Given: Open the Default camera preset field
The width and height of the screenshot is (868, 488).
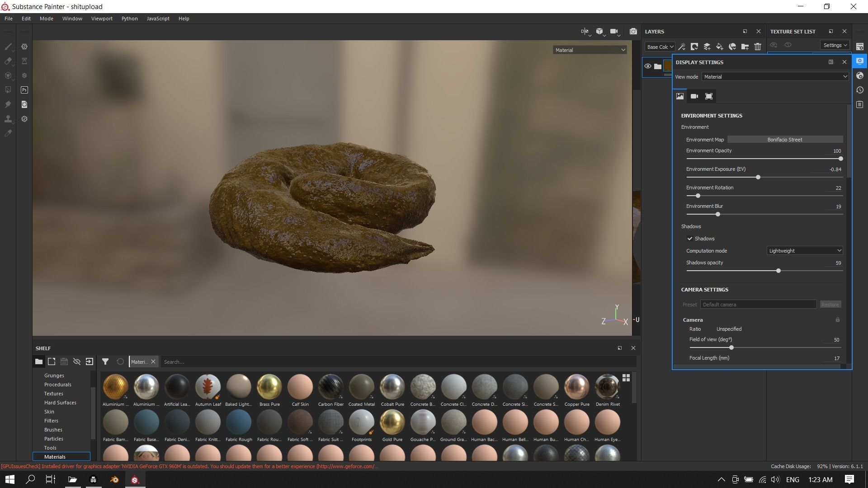Looking at the screenshot, I should pos(758,305).
